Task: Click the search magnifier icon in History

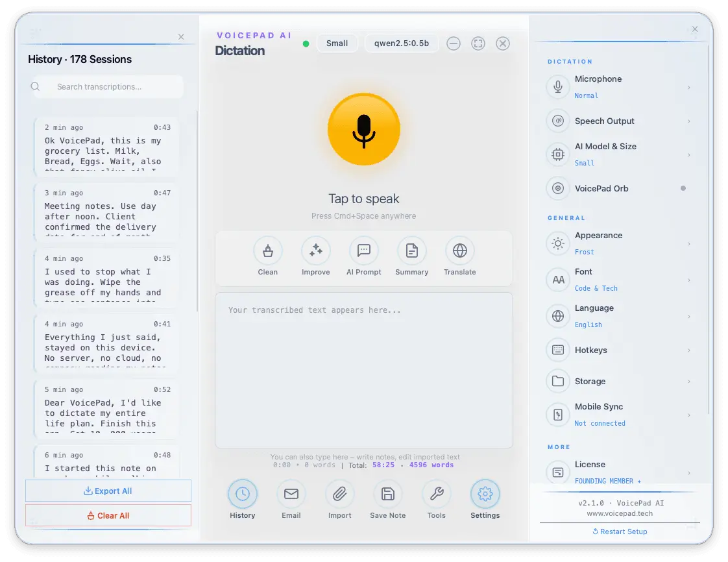Action: (x=35, y=86)
